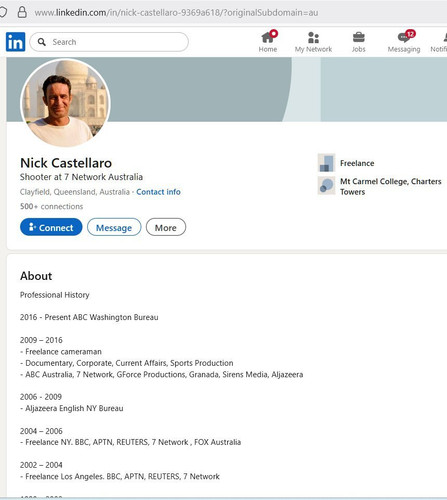Click '2016 - Present ABC Washington Bureau' line
The height and width of the screenshot is (500, 447).
89,317
